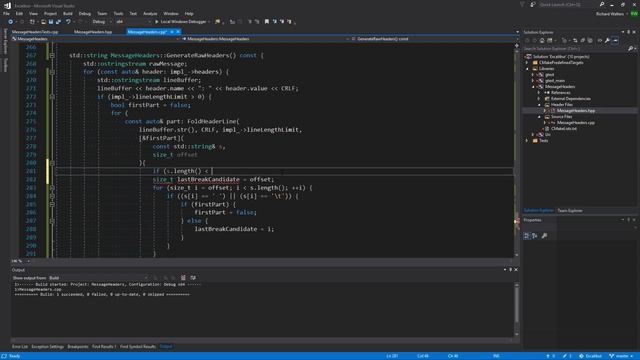The width and height of the screenshot is (640, 360).
Task: Select MessageHeaders.cpp in Solution Explorer
Action: [576, 123]
